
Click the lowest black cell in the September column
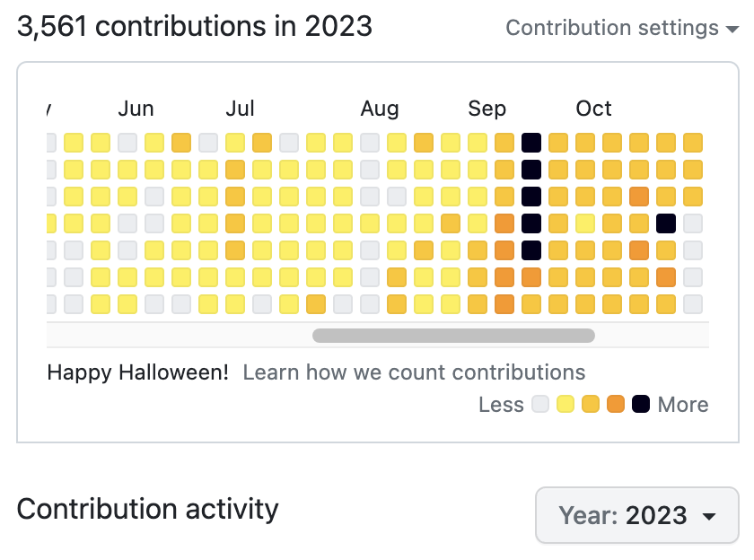[531, 249]
